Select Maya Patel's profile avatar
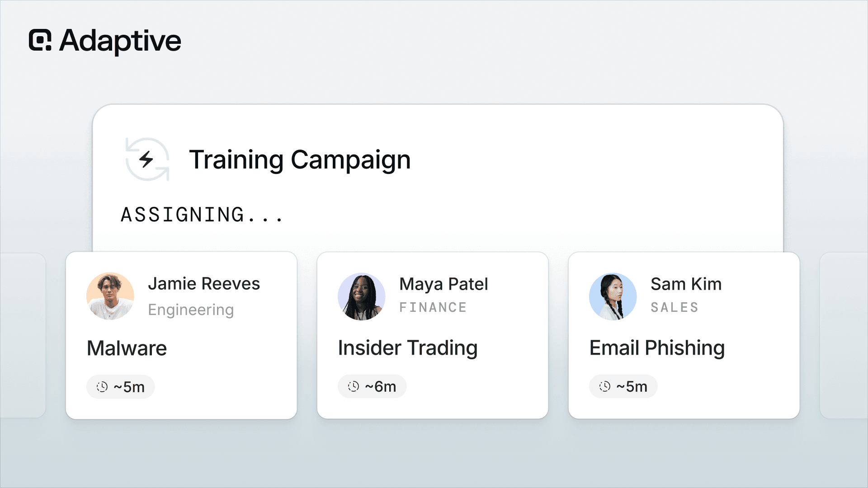 [x=362, y=296]
